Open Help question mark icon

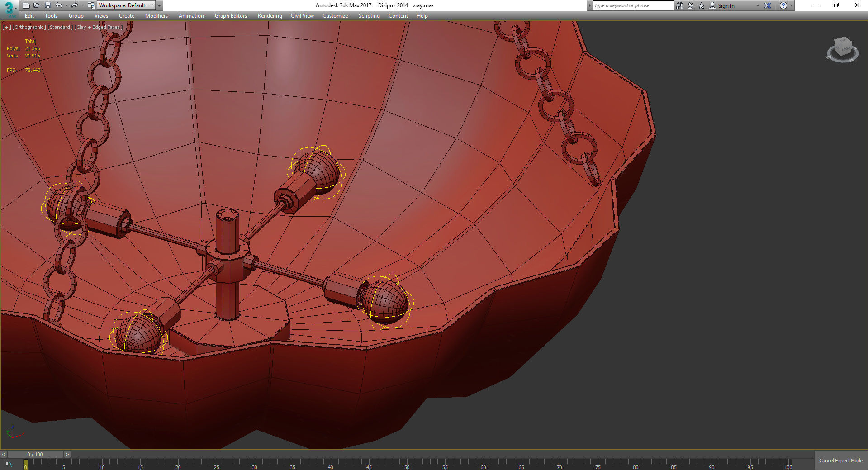click(783, 5)
